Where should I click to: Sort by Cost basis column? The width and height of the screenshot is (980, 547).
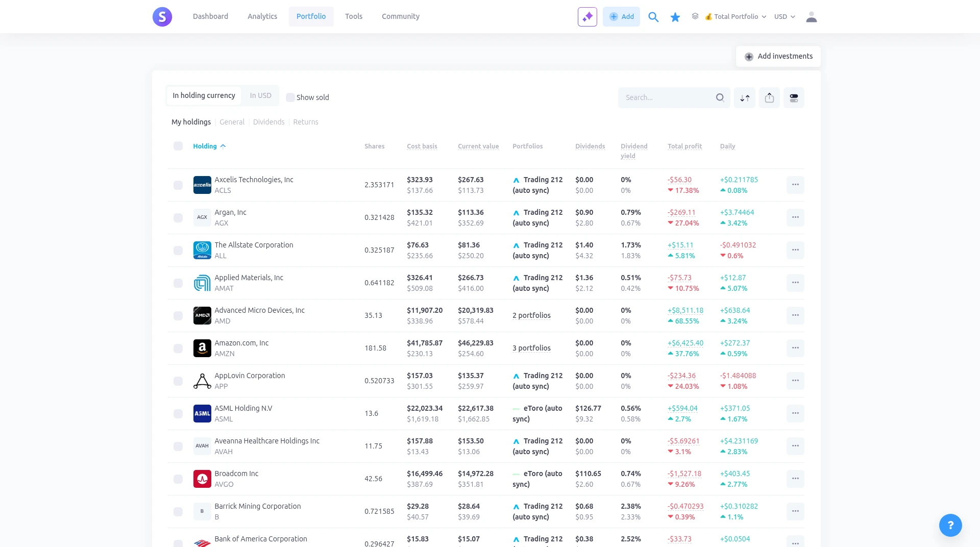tap(422, 146)
